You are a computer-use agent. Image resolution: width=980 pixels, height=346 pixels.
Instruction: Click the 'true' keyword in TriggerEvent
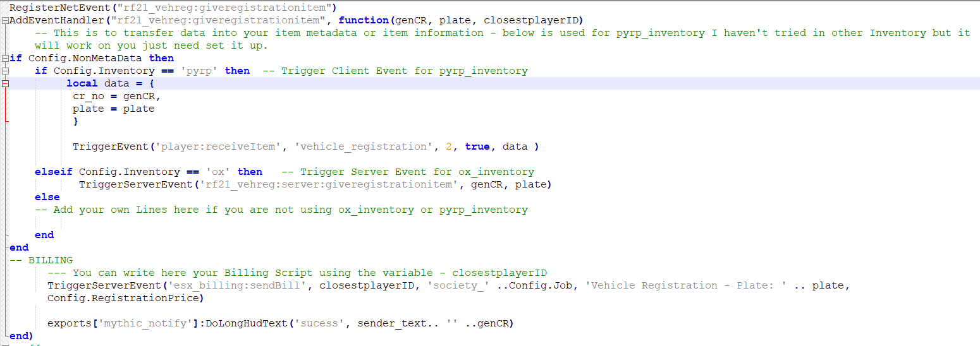click(477, 146)
